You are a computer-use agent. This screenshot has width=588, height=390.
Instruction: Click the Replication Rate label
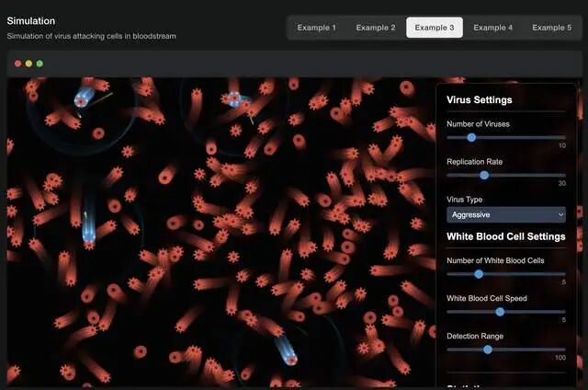point(474,162)
